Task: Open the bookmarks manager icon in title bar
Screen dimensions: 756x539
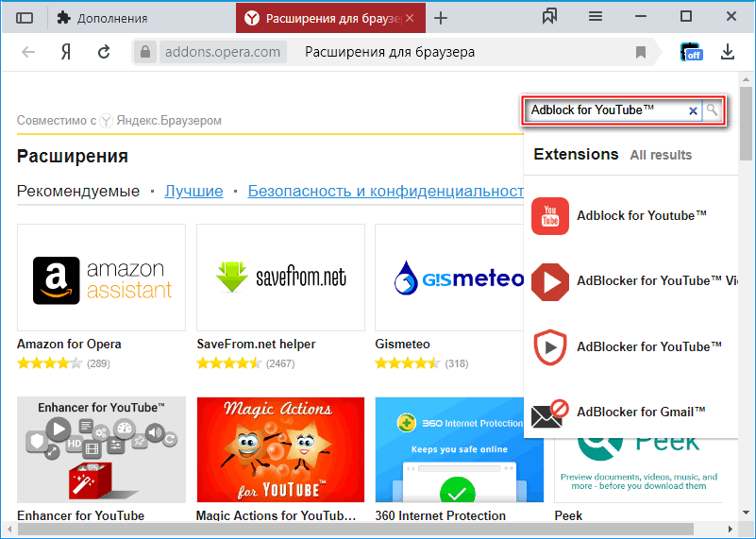Action: (x=550, y=17)
